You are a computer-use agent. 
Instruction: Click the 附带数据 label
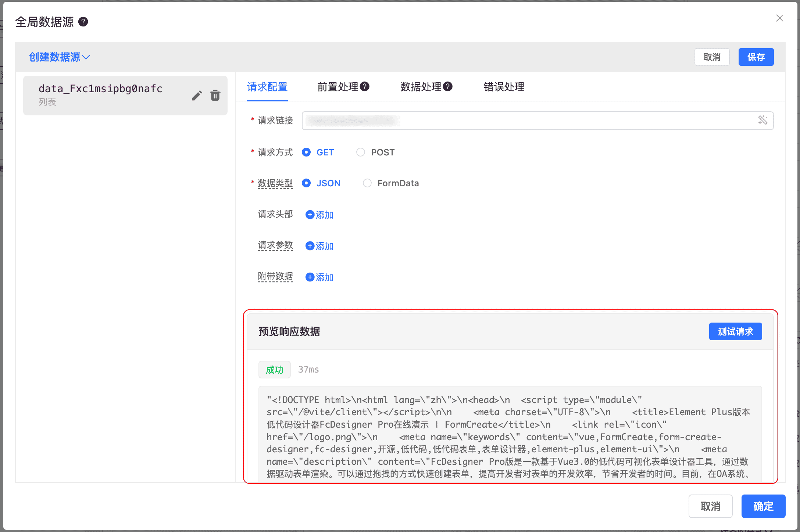click(x=275, y=277)
